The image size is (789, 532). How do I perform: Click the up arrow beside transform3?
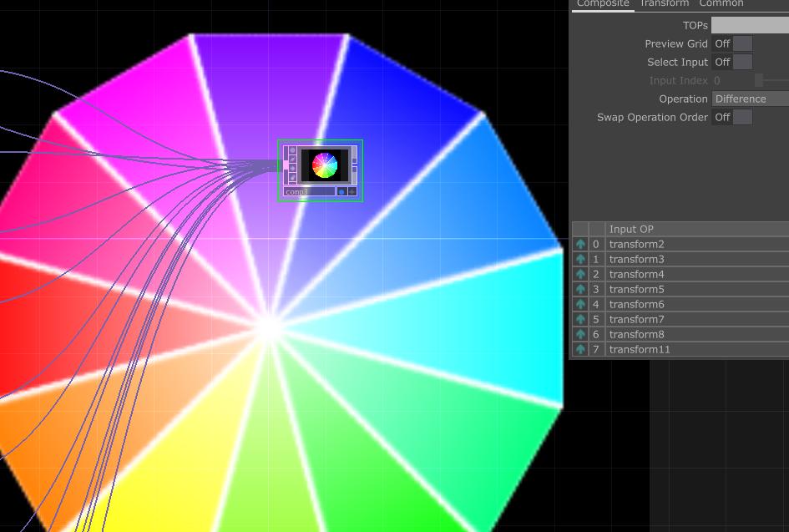click(x=580, y=259)
